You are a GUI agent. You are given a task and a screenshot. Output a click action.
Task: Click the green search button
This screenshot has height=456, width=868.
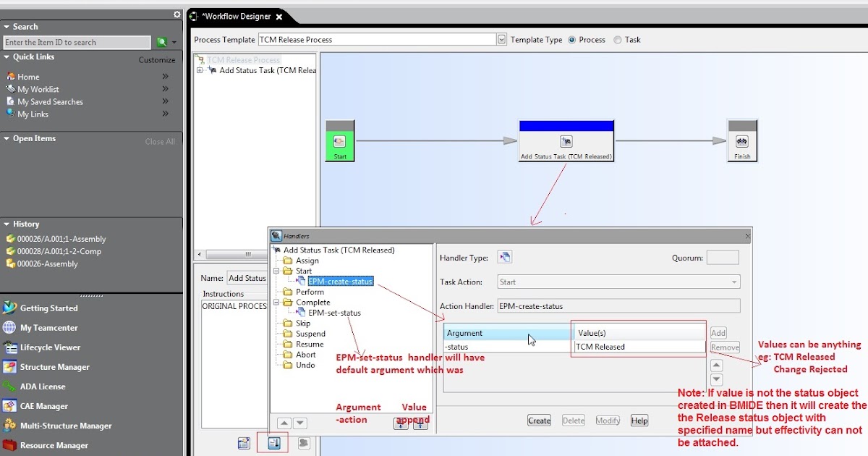point(163,42)
